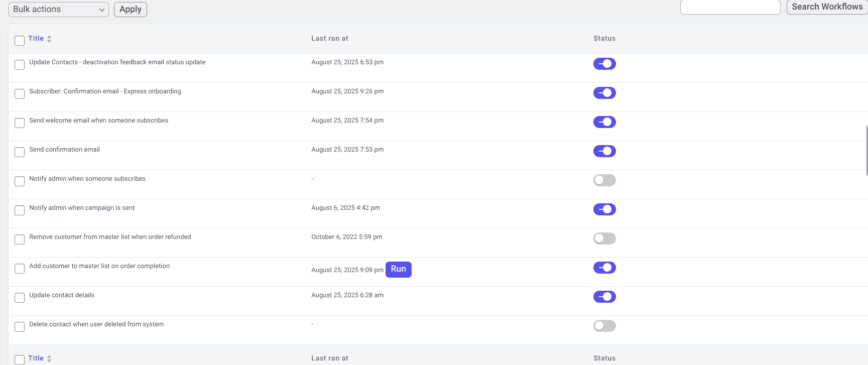Screen dimensions: 868x365
Task: Disable the Update Contacts deactivation feedback workflow toggle
Action: (604, 64)
